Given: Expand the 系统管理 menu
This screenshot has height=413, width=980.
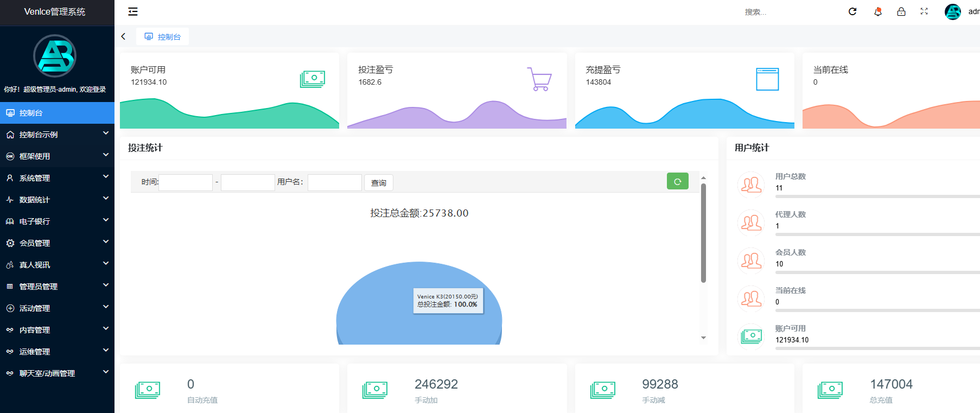Looking at the screenshot, I should [57, 178].
